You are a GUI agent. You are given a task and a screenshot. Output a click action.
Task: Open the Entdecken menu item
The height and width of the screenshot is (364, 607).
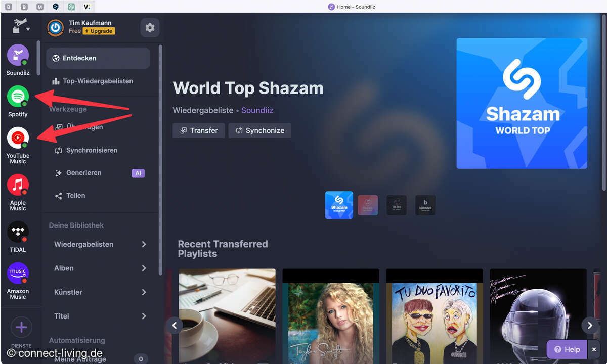point(98,58)
